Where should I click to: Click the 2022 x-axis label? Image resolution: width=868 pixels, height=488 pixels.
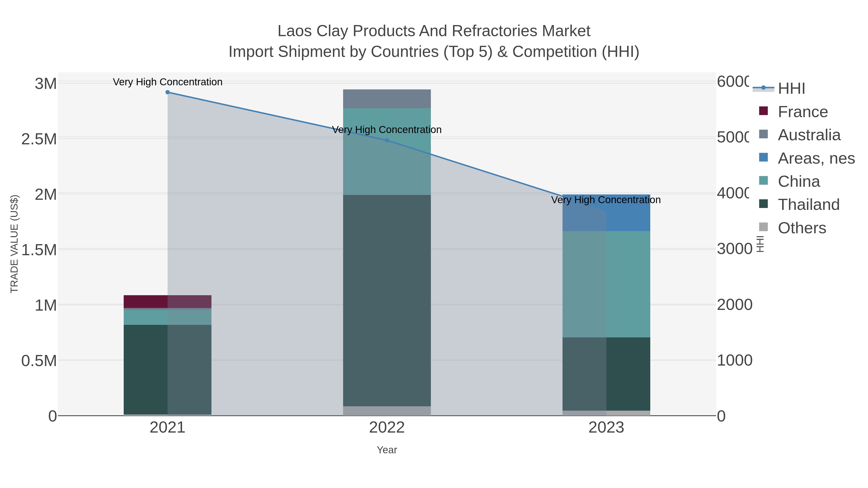(387, 428)
